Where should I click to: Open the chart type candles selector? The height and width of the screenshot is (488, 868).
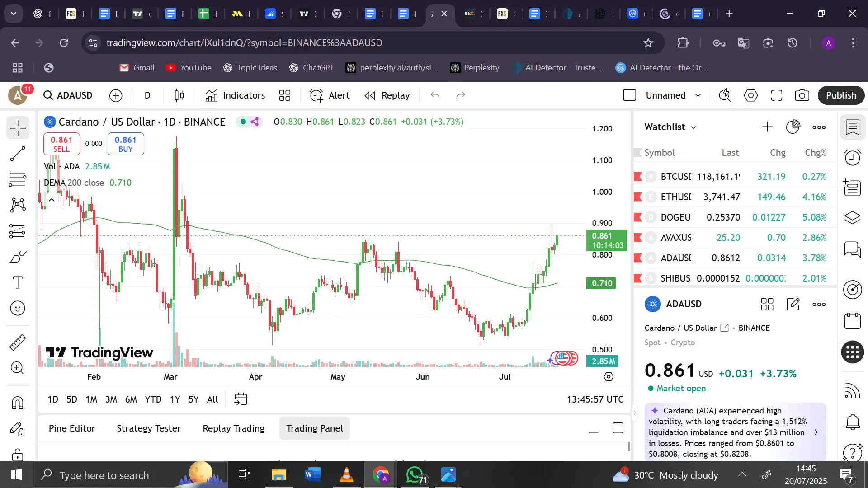179,95
